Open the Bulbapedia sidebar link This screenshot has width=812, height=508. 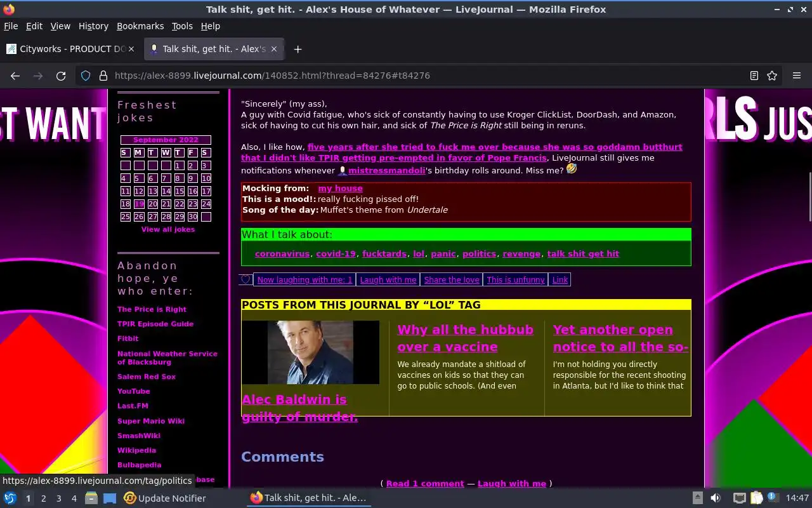(140, 465)
